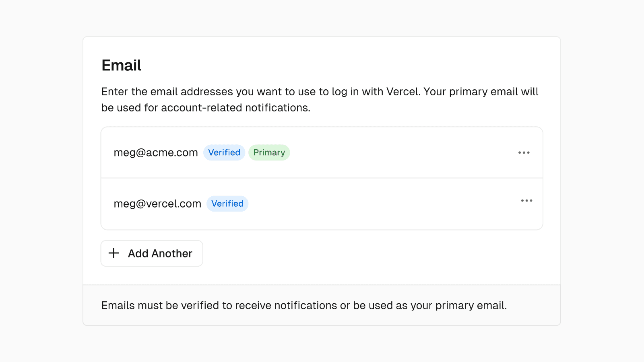Select the meg@acme.com email address text
The width and height of the screenshot is (644, 362).
[x=156, y=152]
